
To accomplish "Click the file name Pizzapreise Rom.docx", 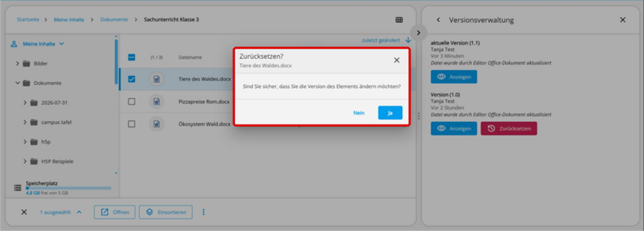I will (204, 102).
